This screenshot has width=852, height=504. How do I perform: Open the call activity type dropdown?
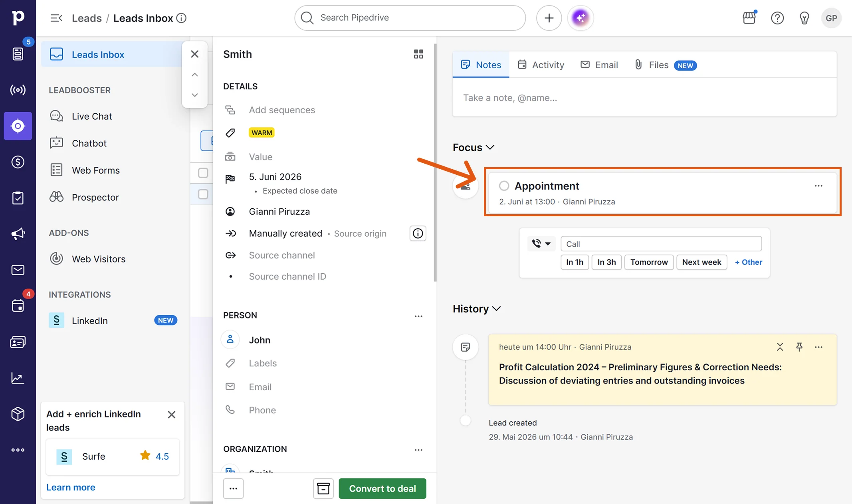(541, 243)
